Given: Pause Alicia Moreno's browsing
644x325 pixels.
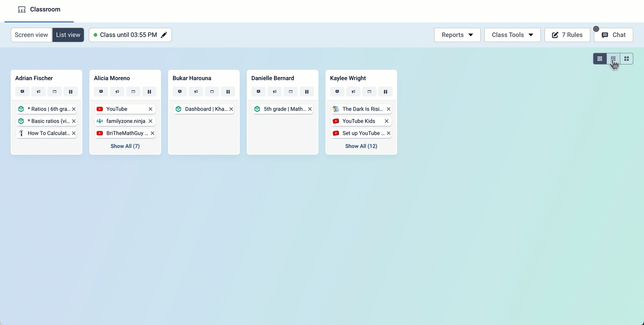Looking at the screenshot, I should 149,92.
